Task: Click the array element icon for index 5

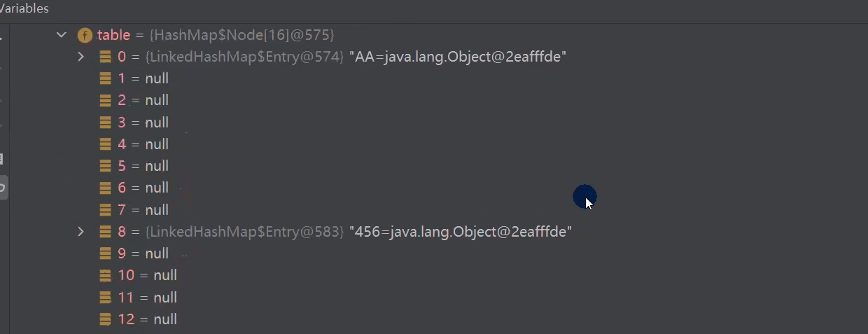Action: coord(106,166)
